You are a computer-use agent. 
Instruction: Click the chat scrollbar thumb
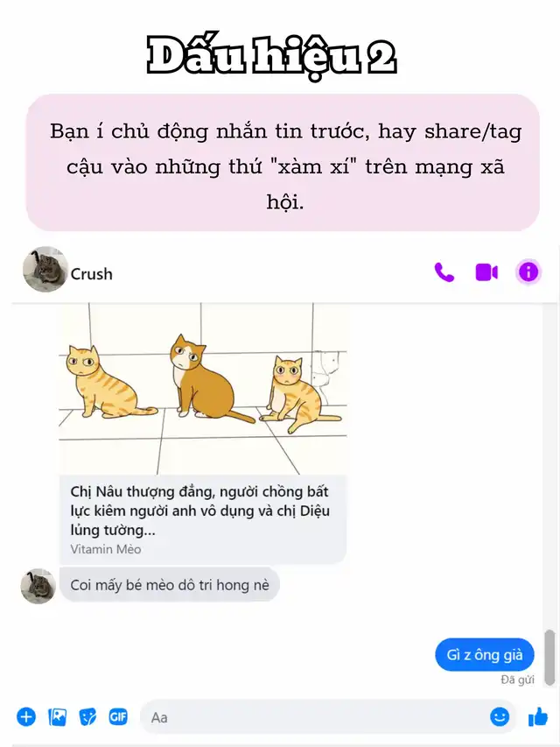click(x=549, y=657)
